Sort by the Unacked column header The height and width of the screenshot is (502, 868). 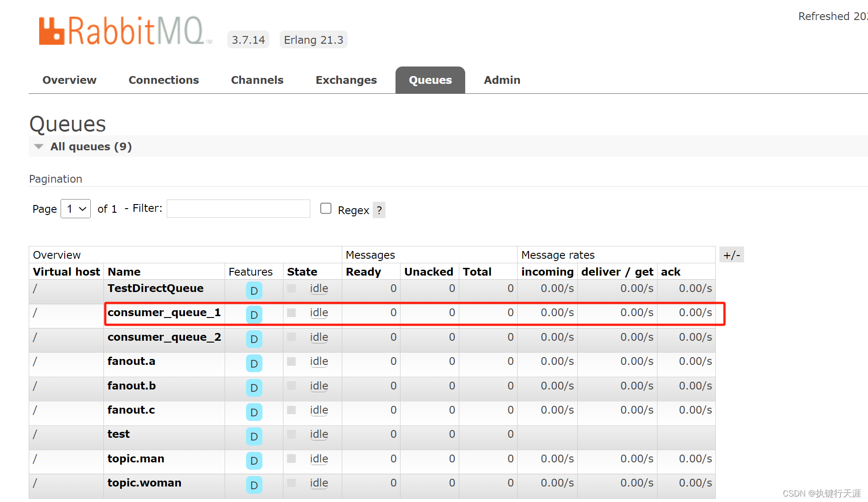[x=429, y=272]
